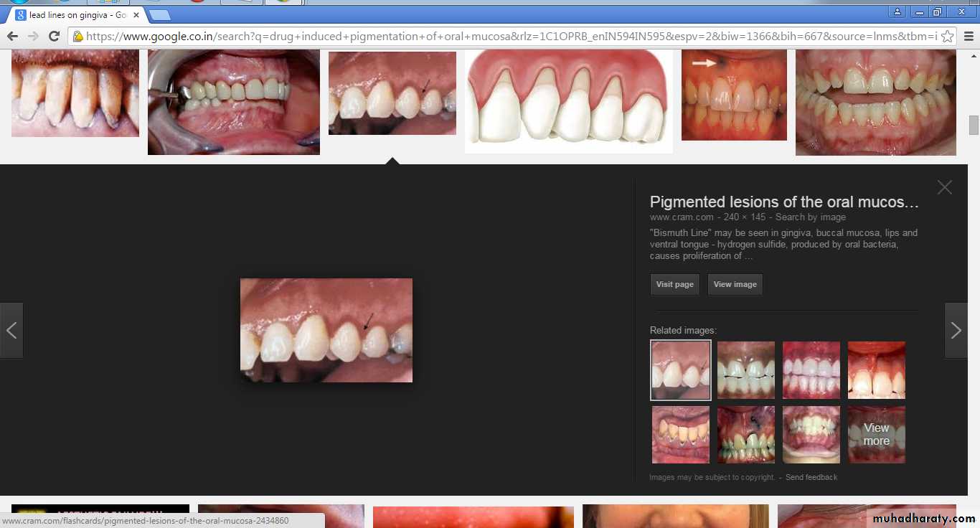The image size is (980, 528).
Task: Open a new browser tab
Action: [159, 14]
